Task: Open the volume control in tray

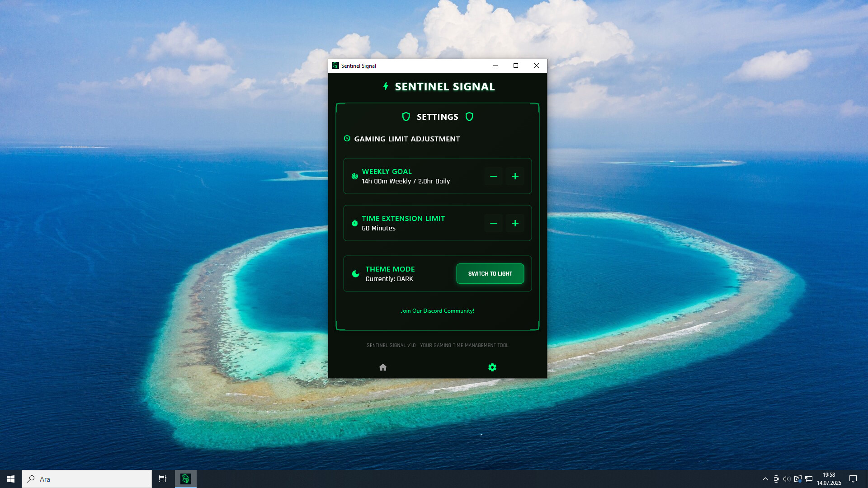Action: pos(787,479)
